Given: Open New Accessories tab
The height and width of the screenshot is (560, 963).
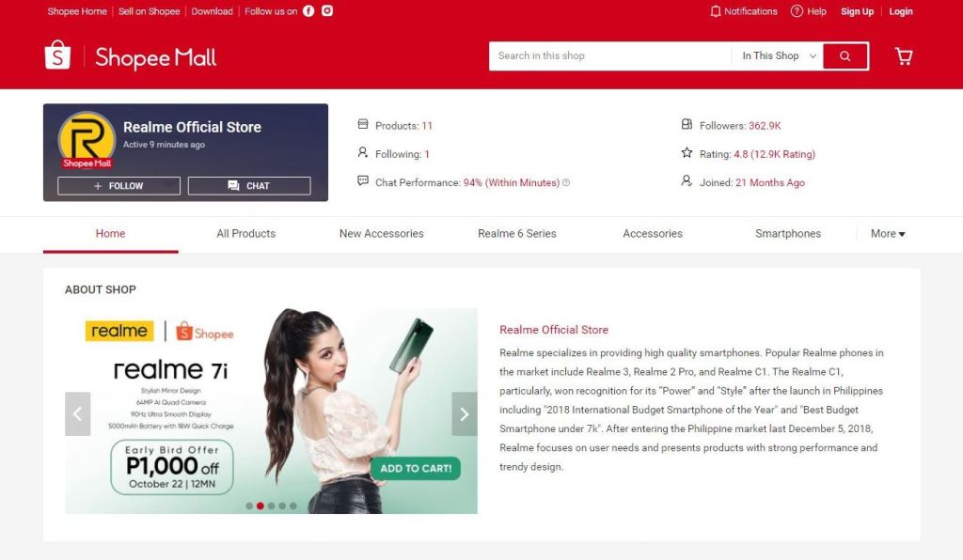Looking at the screenshot, I should coord(382,234).
